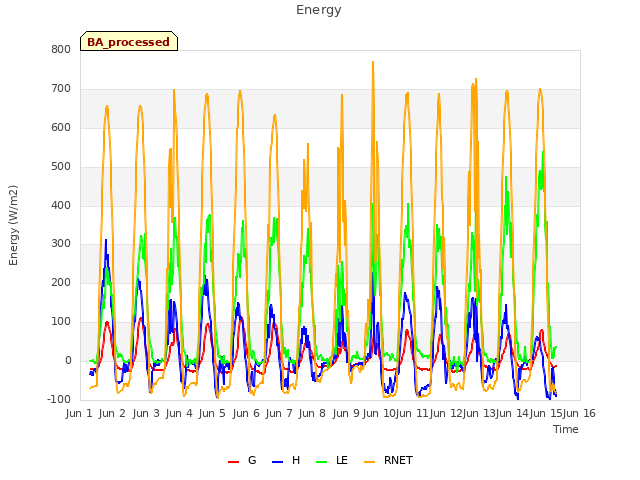Viewport: 640px width, 480px height.
Task: Click the Jun 16 x-axis label
Action: pos(579,413)
